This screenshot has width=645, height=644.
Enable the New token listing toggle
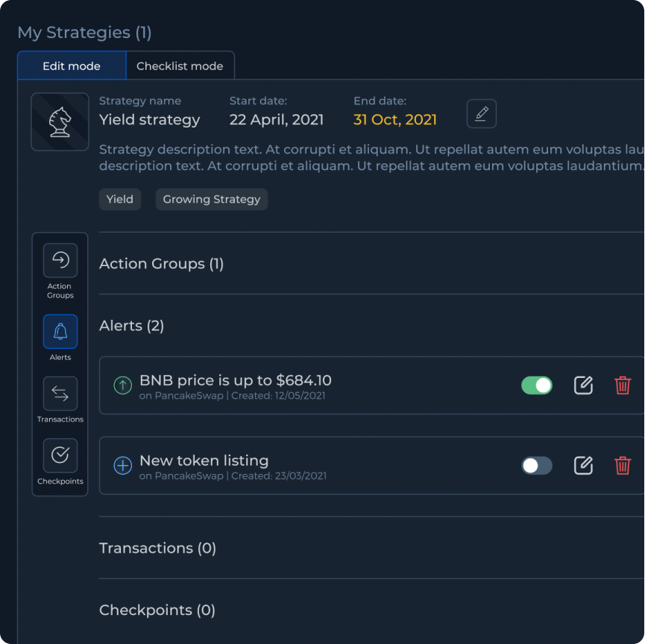pyautogui.click(x=537, y=466)
